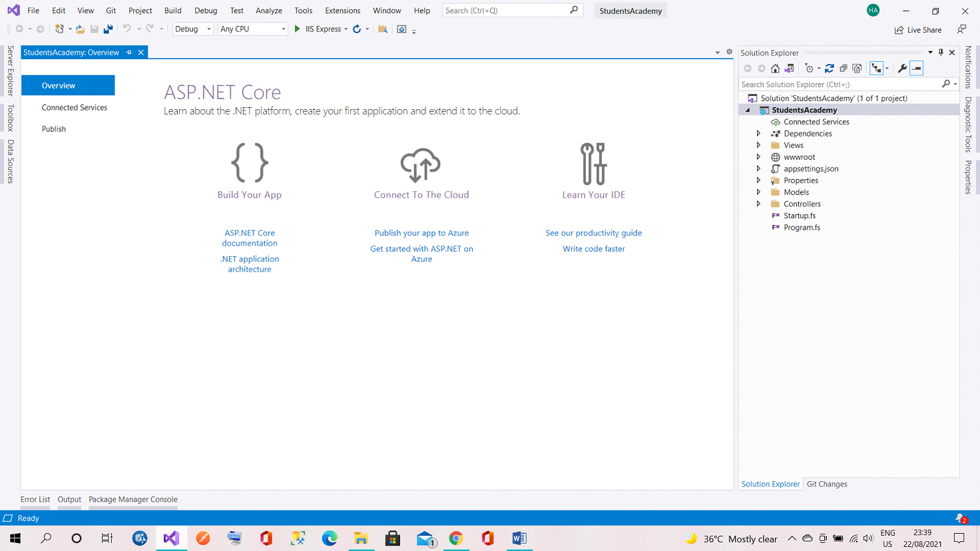Sync with Active Document icon in Solution Explorer

tap(830, 69)
